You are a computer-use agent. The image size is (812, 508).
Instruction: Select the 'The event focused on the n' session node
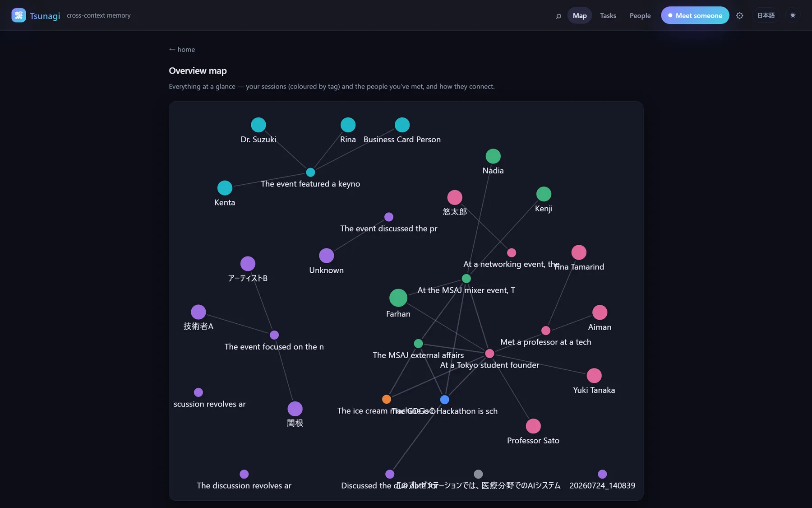point(274,335)
